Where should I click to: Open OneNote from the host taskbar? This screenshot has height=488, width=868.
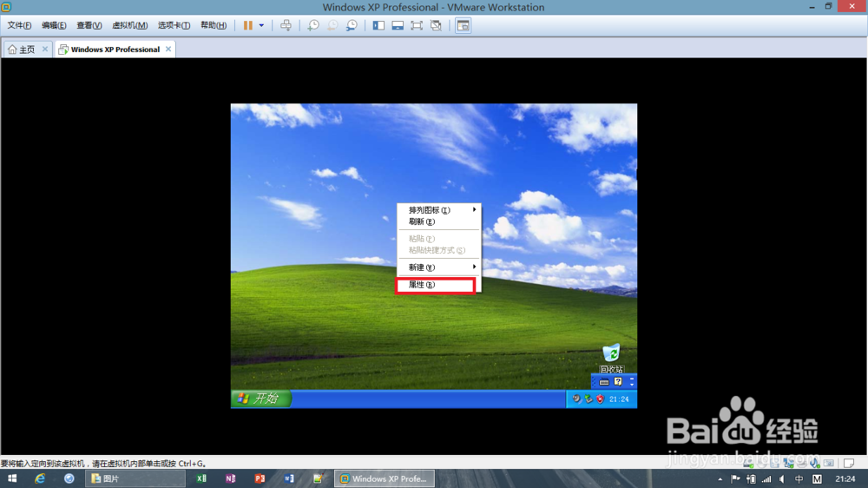click(231, 478)
